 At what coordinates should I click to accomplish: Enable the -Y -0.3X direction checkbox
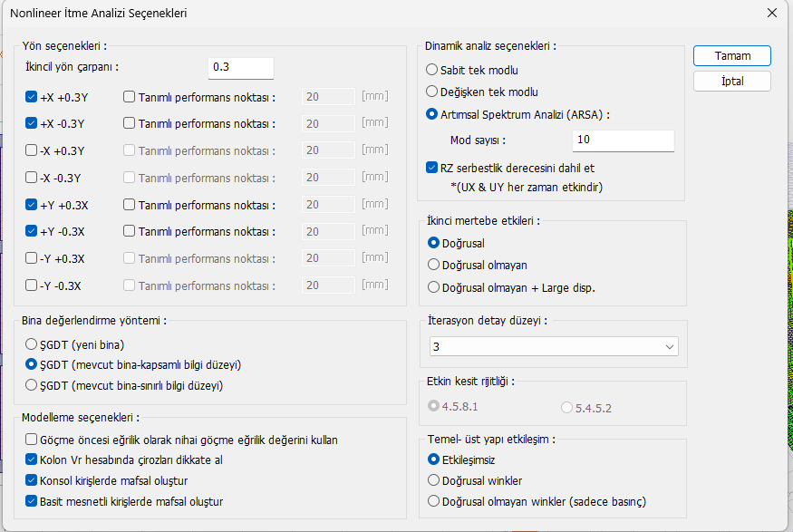(x=32, y=285)
